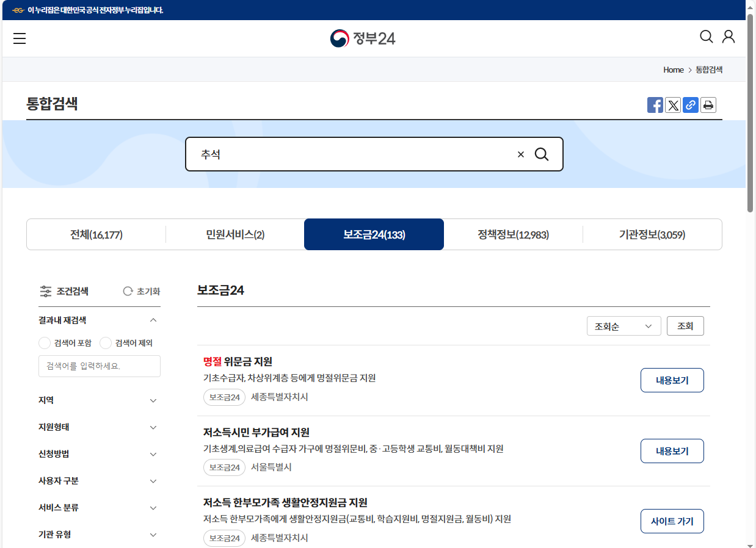Select the 검색어 제외 radio button

click(106, 343)
